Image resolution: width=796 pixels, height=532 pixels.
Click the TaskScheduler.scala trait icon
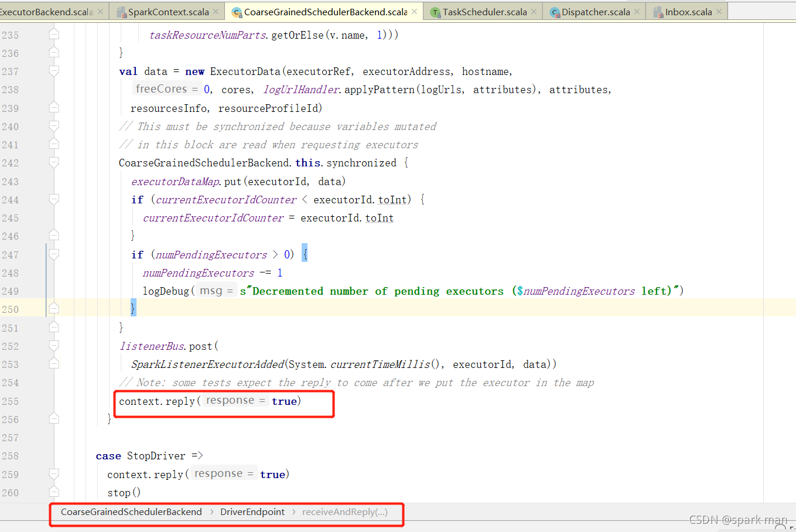(435, 12)
